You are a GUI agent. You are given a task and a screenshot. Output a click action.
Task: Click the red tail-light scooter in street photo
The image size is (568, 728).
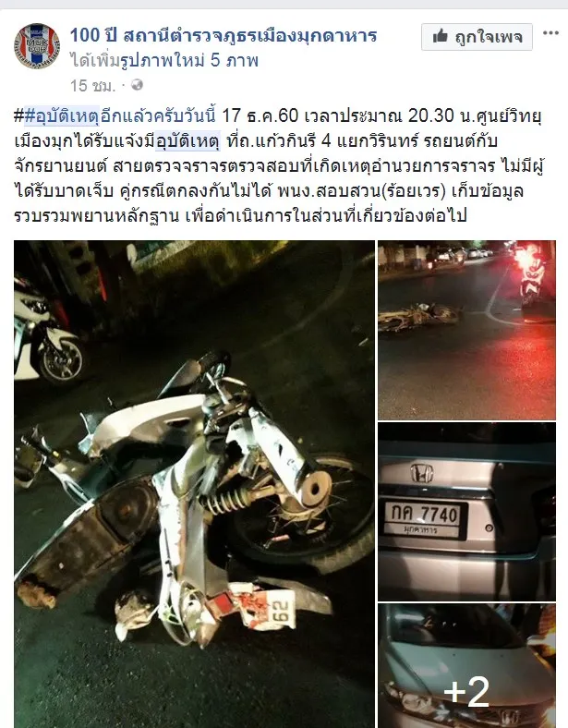pos(531,274)
